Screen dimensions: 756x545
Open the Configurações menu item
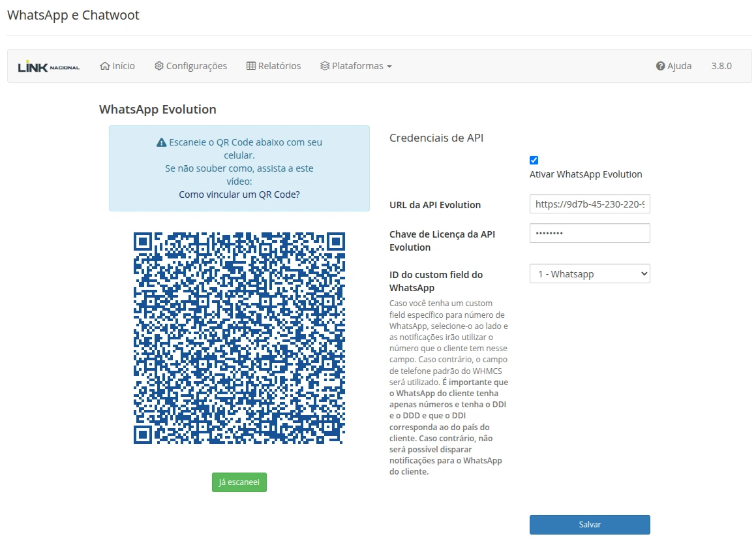(x=196, y=66)
